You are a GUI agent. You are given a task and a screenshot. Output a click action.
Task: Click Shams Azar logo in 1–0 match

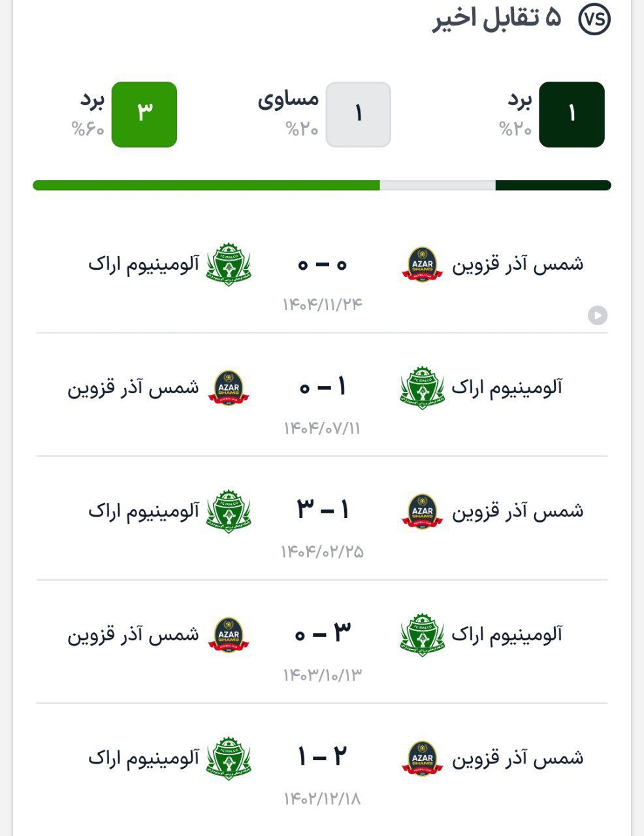pos(229,388)
